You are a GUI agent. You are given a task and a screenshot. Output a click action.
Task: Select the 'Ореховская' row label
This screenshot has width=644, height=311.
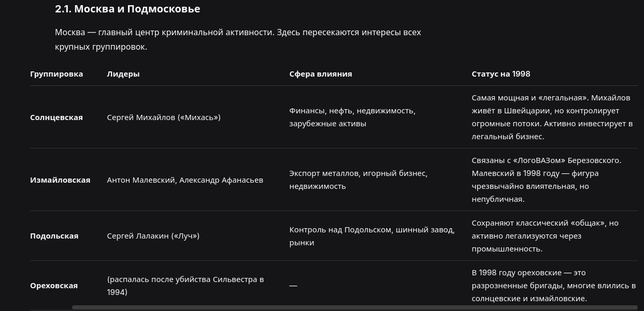pos(54,285)
